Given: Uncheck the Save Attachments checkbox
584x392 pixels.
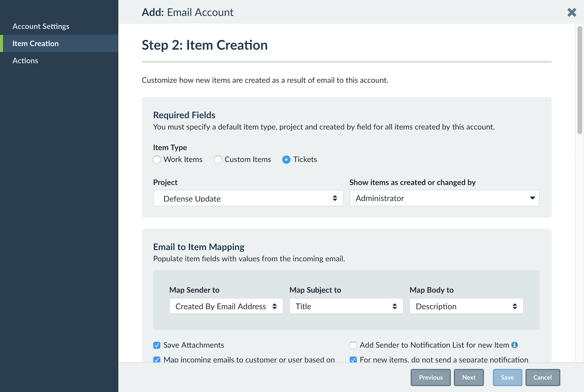Looking at the screenshot, I should (x=157, y=345).
